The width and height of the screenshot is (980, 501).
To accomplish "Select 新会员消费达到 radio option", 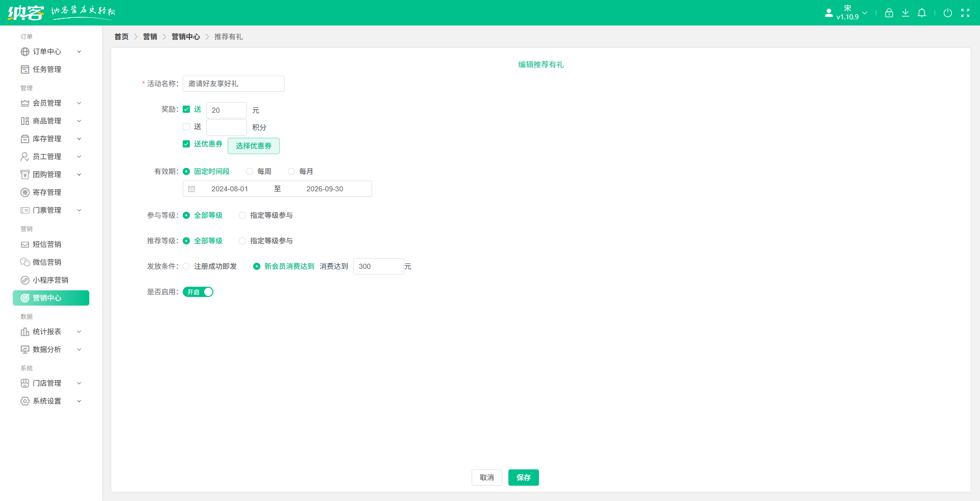I will coord(257,266).
